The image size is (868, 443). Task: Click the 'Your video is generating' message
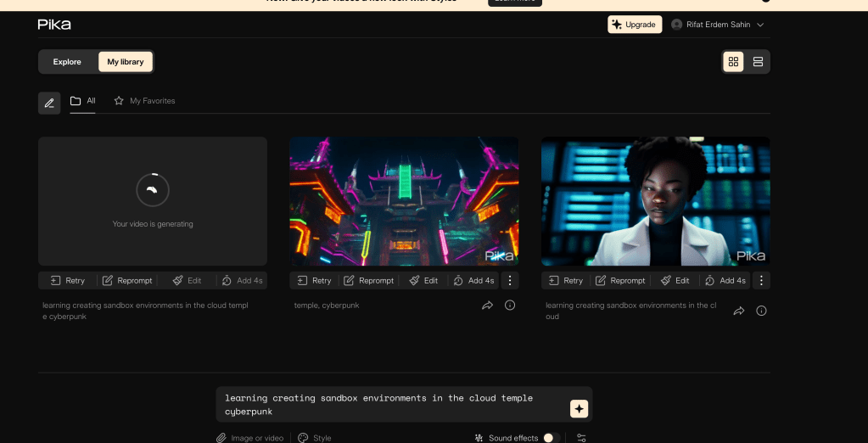[153, 224]
